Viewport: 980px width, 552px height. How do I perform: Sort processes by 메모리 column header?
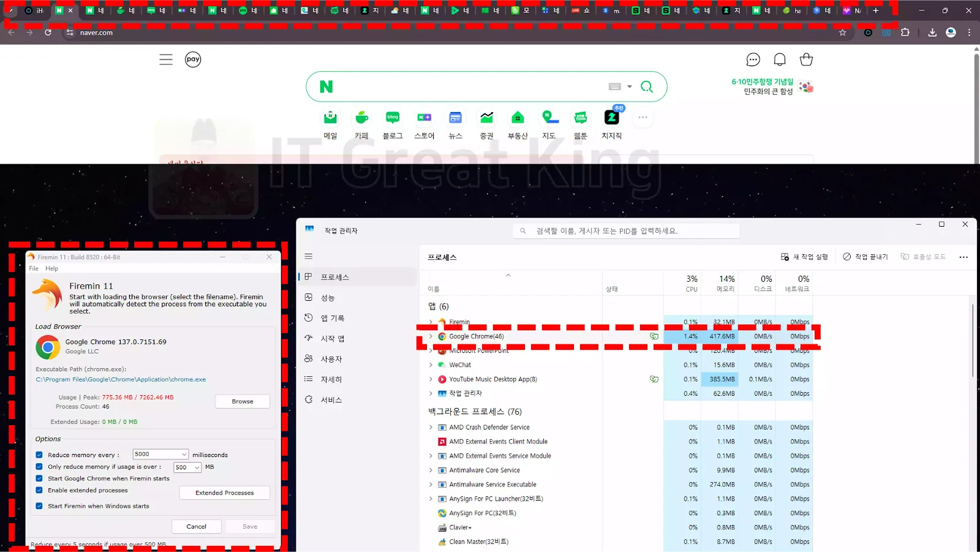pos(720,283)
